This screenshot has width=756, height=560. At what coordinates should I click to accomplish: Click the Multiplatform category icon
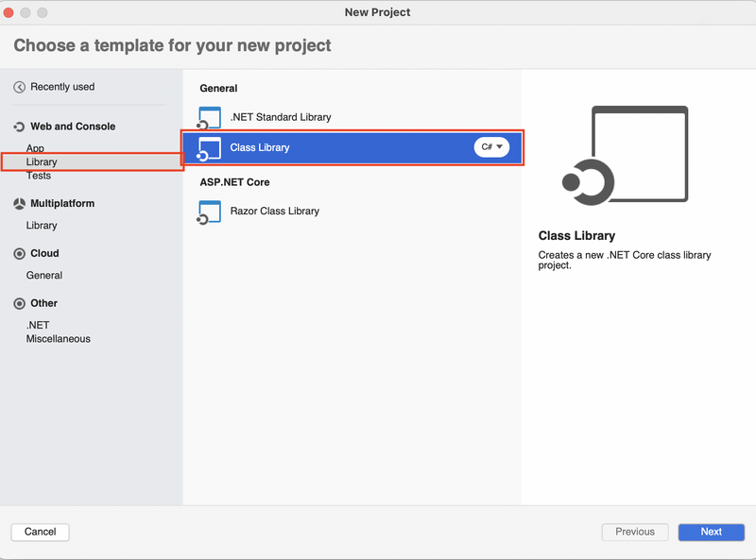(19, 204)
